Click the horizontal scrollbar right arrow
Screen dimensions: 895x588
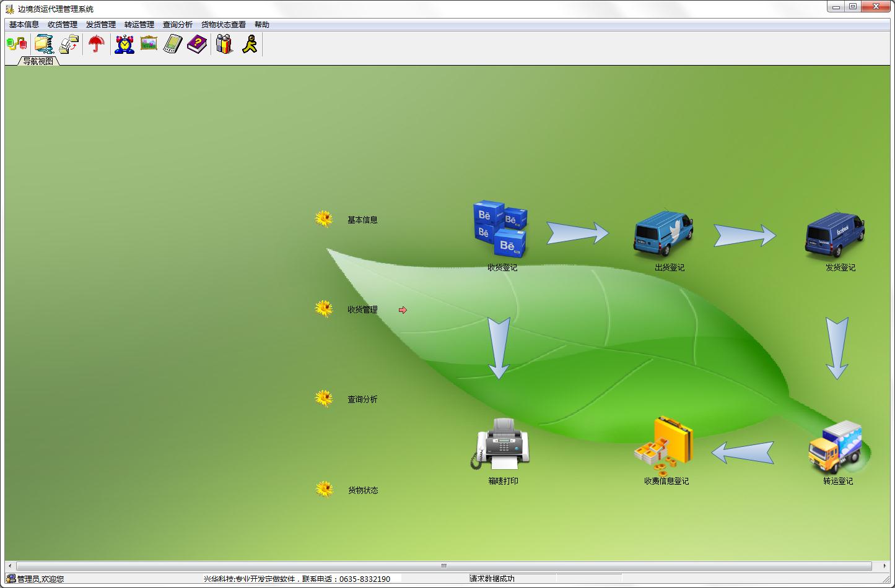(x=884, y=566)
